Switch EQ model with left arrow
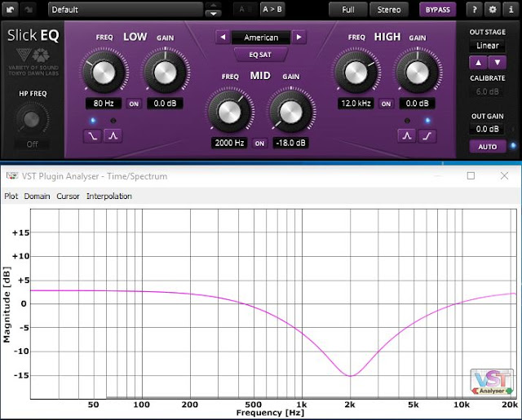This screenshot has height=420, width=522. (x=223, y=37)
